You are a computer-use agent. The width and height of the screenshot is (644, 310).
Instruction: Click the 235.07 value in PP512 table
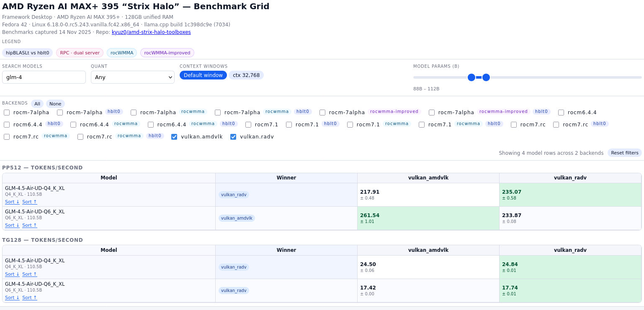click(512, 192)
